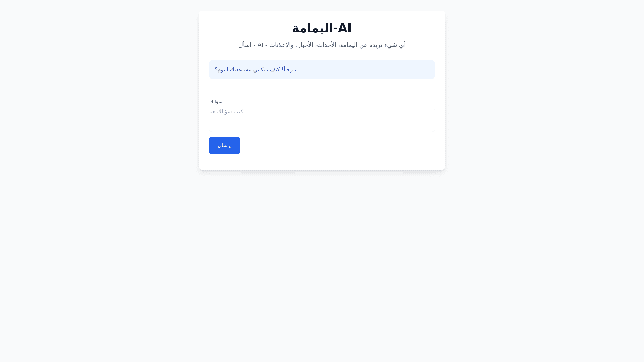Click the blue إرسال send button
Screen dimensions: 644x362
coord(224,145)
